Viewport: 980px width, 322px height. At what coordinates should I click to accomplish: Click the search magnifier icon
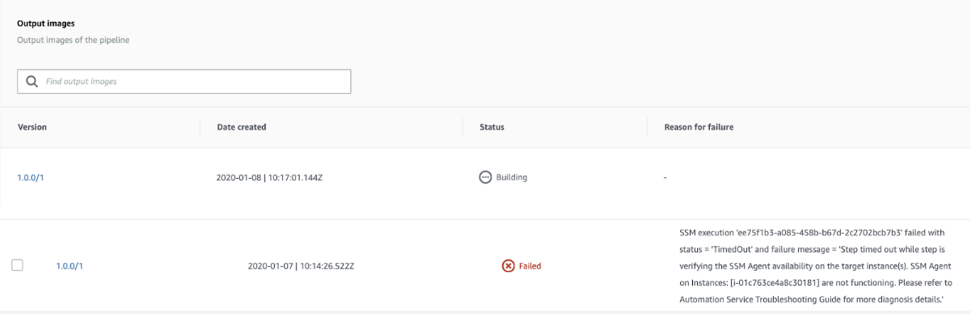[x=32, y=82]
